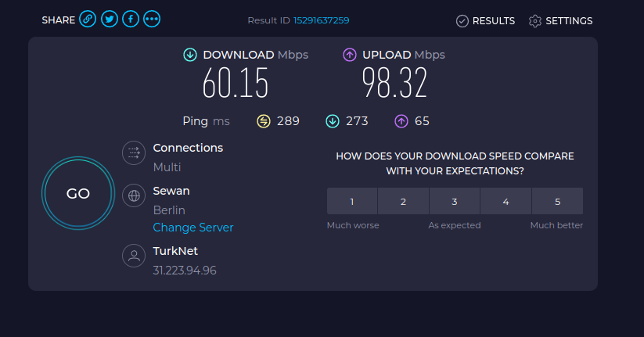
Task: Open more share options with the ellipsis icon
Action: point(152,20)
